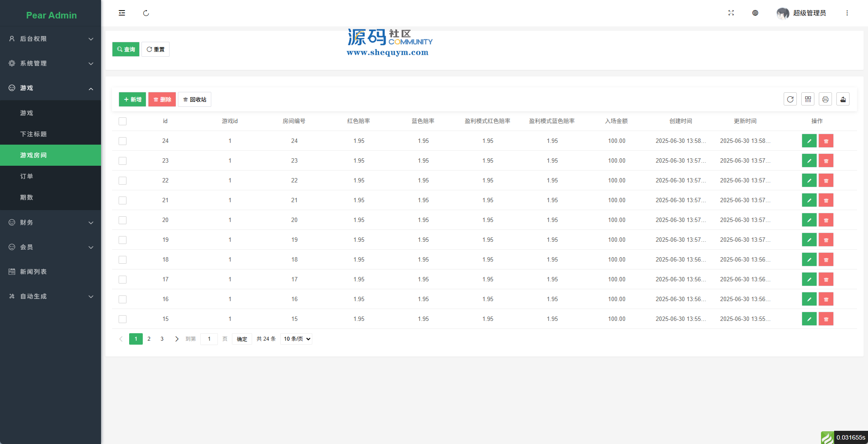Collapse the sidebar with the menu fold icon
Image resolution: width=868 pixels, height=444 pixels.
(122, 13)
